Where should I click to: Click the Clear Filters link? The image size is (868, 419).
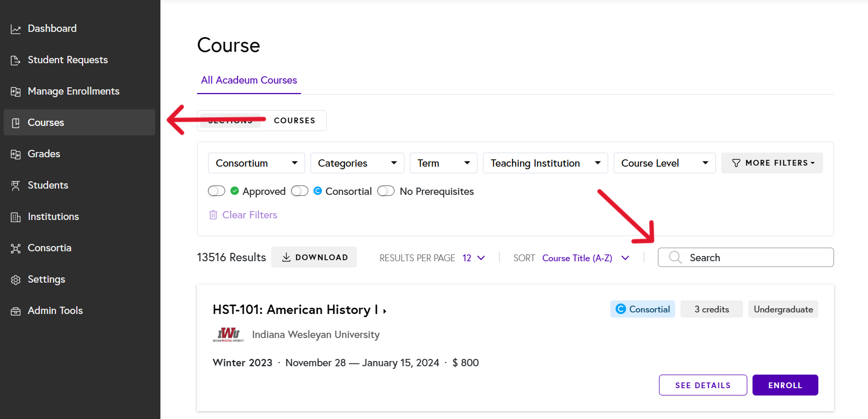pos(249,215)
